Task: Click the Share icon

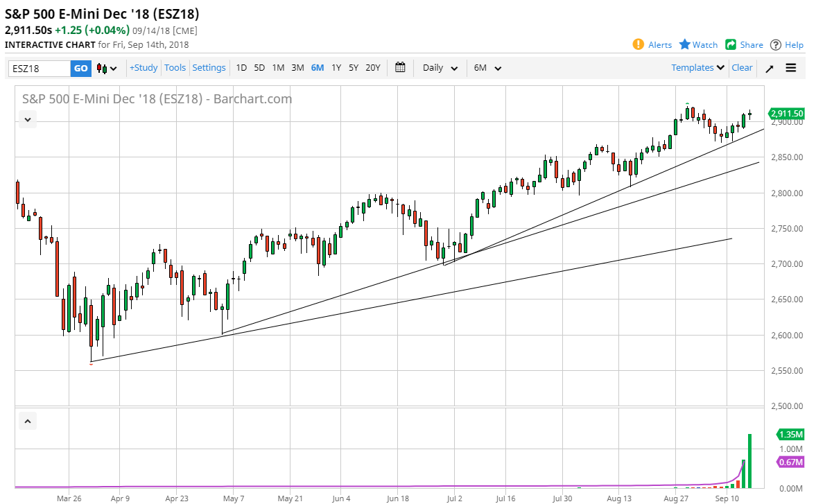Action: (x=731, y=44)
